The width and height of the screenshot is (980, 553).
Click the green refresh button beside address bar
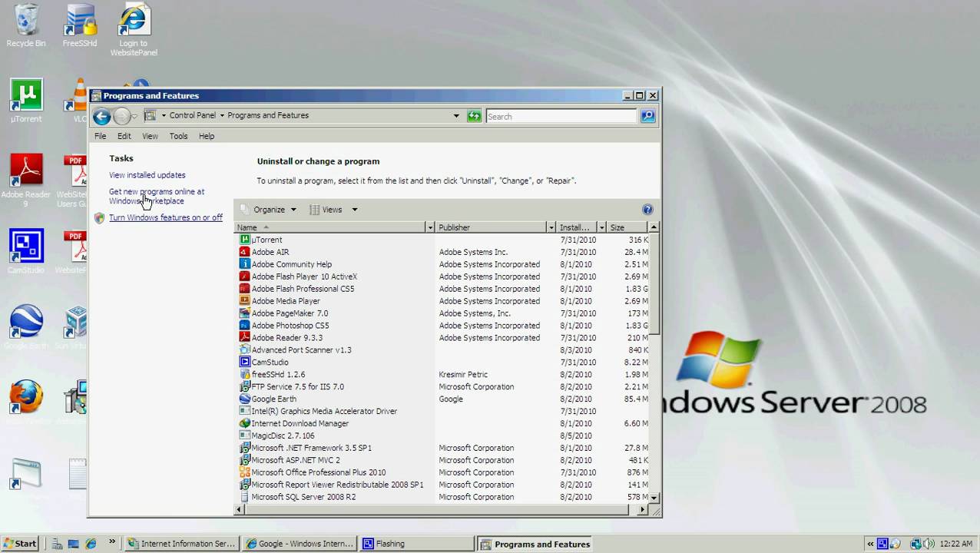[474, 116]
